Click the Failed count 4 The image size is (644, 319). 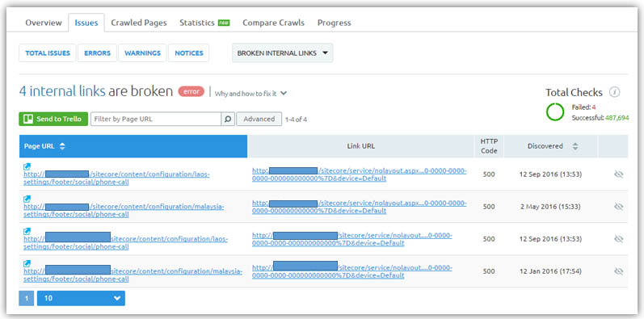point(594,107)
